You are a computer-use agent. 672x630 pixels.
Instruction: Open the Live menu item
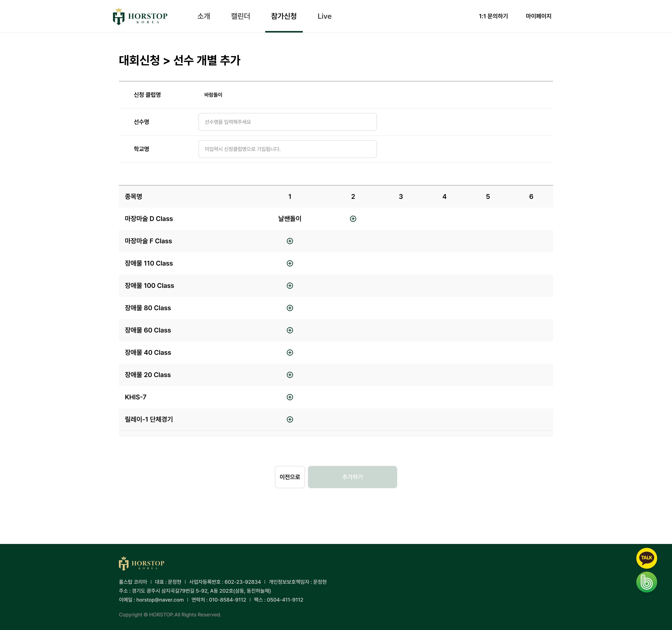point(324,16)
